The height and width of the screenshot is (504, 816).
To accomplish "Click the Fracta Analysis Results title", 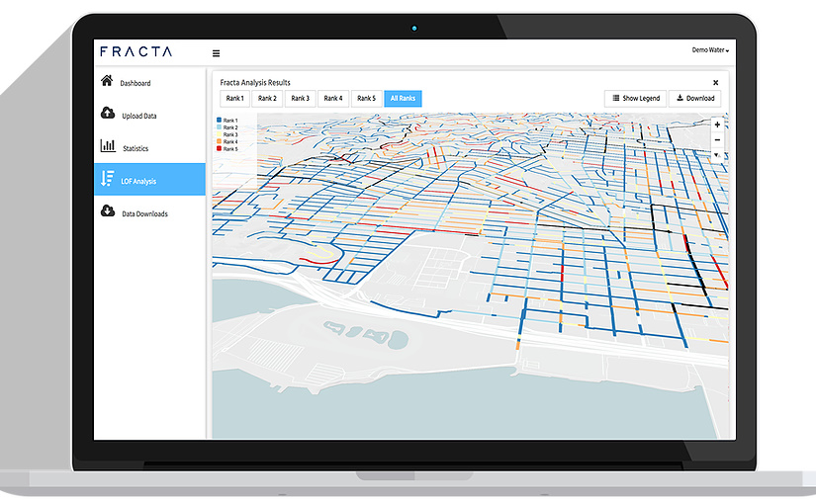I will (255, 83).
